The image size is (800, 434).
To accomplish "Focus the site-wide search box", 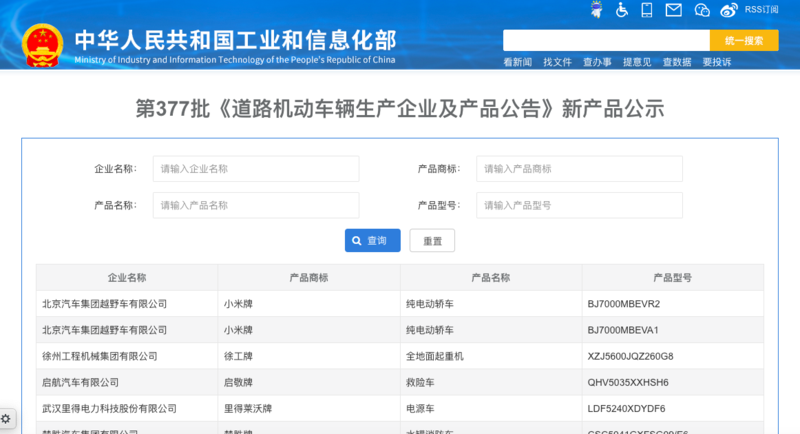I will click(x=606, y=40).
